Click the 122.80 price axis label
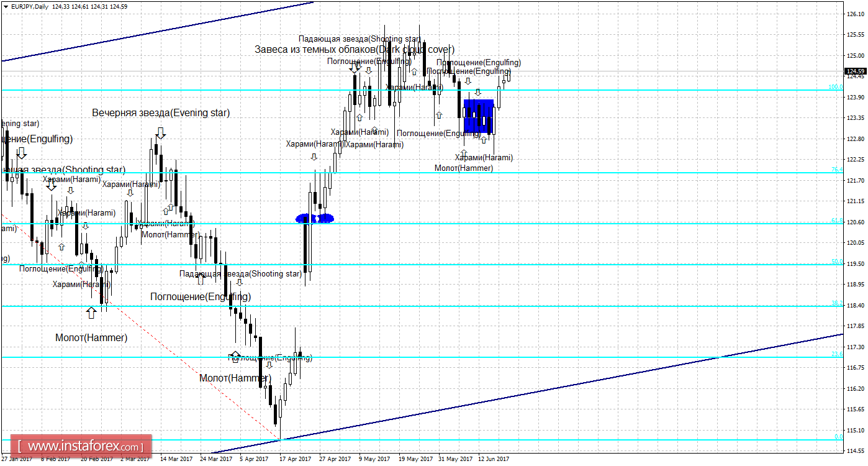The height and width of the screenshot is (466, 868). [856, 139]
